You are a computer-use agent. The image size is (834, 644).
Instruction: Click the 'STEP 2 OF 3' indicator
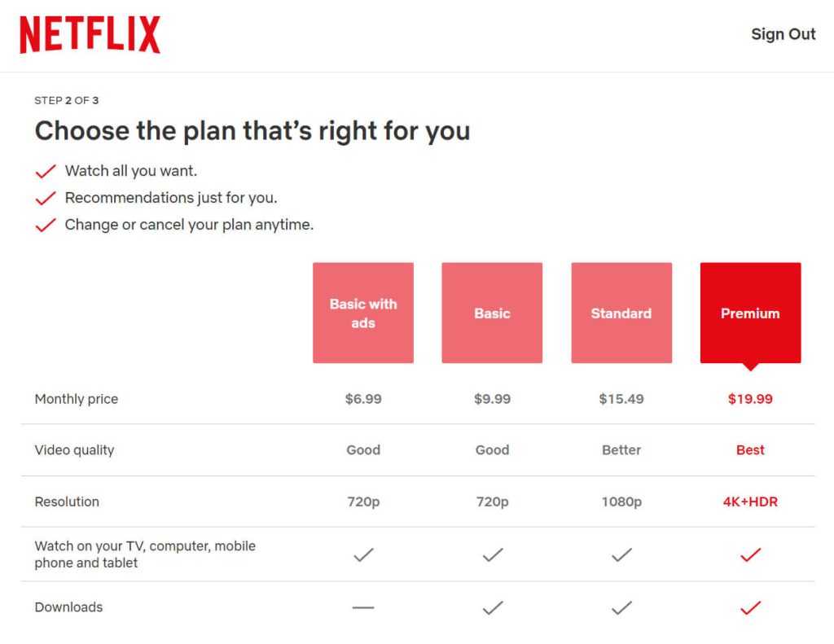coord(65,100)
